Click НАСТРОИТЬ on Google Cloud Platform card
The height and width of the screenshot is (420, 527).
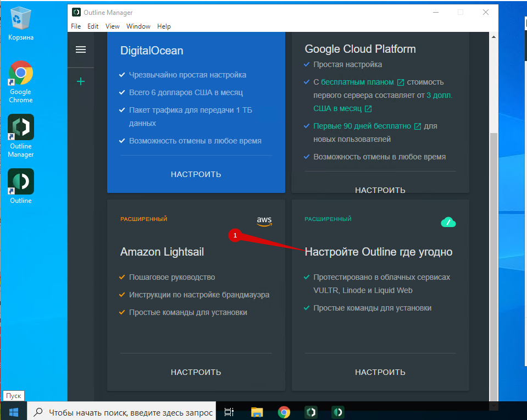[x=380, y=190]
